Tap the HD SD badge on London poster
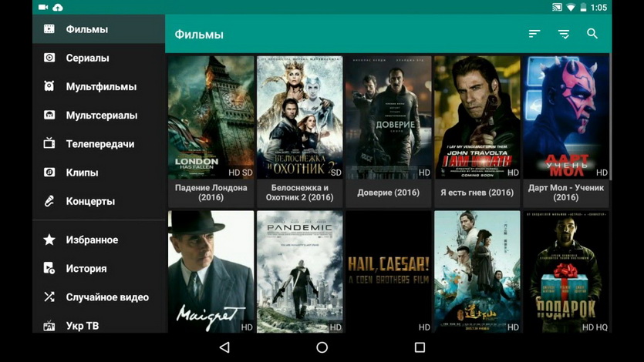 click(241, 173)
